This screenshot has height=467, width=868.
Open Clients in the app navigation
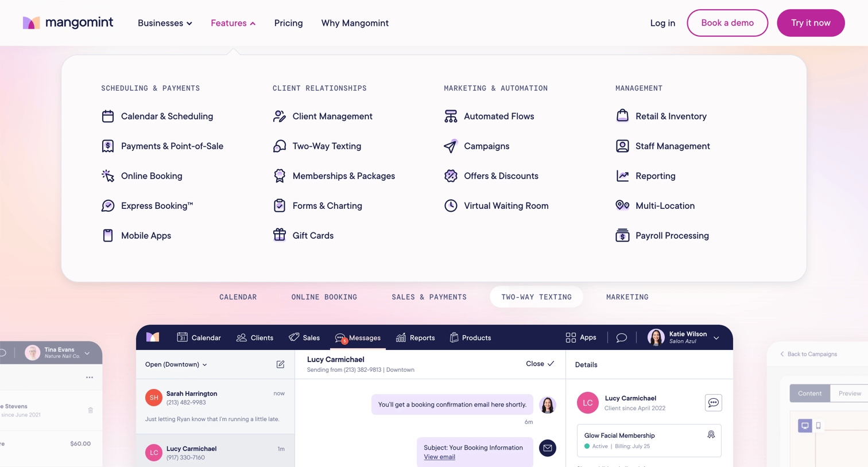255,338
